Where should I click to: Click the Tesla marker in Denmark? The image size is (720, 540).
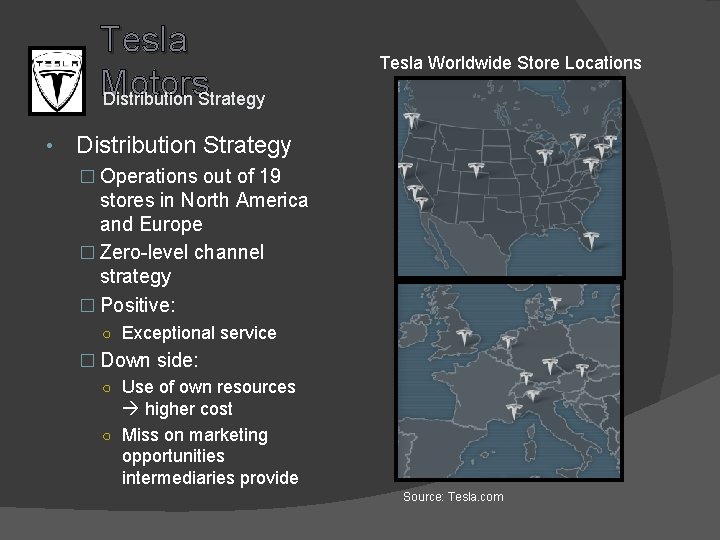[555, 304]
